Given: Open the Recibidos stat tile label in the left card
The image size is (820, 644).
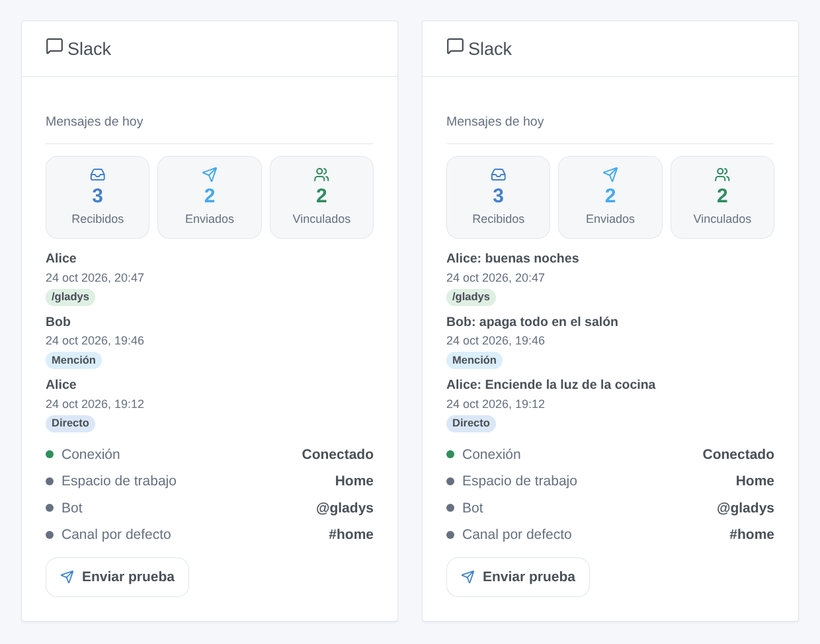Looking at the screenshot, I should click(x=98, y=219).
